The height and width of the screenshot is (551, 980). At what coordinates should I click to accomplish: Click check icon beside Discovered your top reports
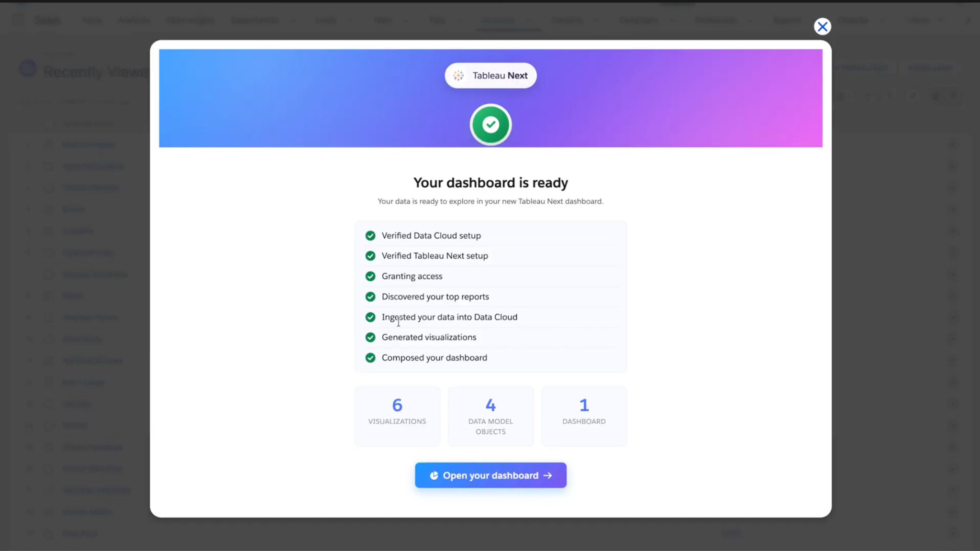370,297
